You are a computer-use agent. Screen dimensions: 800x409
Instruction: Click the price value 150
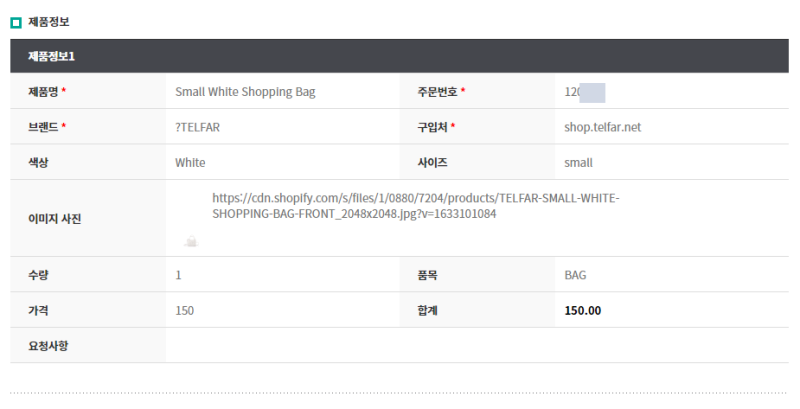click(x=185, y=311)
